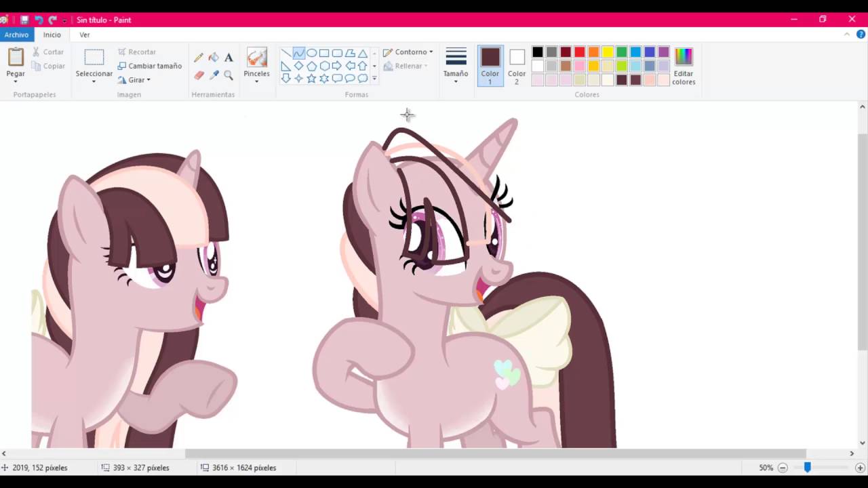Click the zoom out minus button
The width and height of the screenshot is (868, 488).
pos(783,468)
